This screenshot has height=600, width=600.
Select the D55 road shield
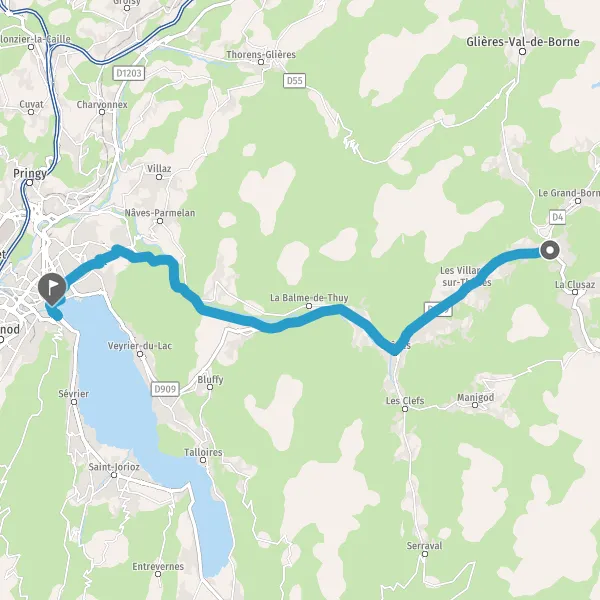295,81
